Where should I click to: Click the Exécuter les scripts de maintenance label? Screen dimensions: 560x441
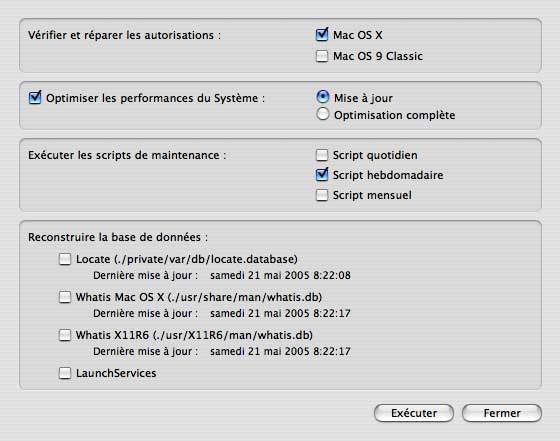coord(127,155)
